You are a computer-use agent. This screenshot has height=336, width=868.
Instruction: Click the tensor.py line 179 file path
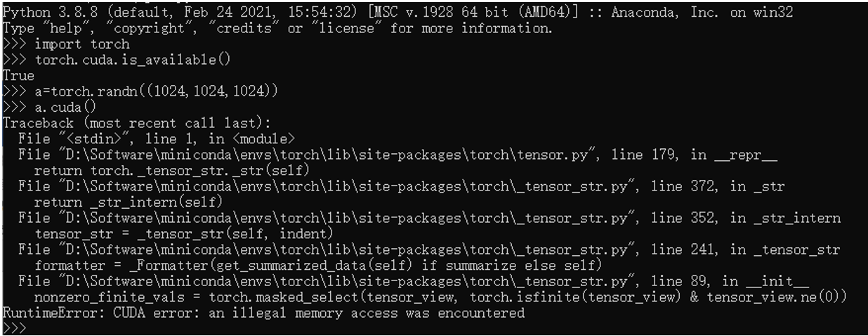click(x=281, y=154)
